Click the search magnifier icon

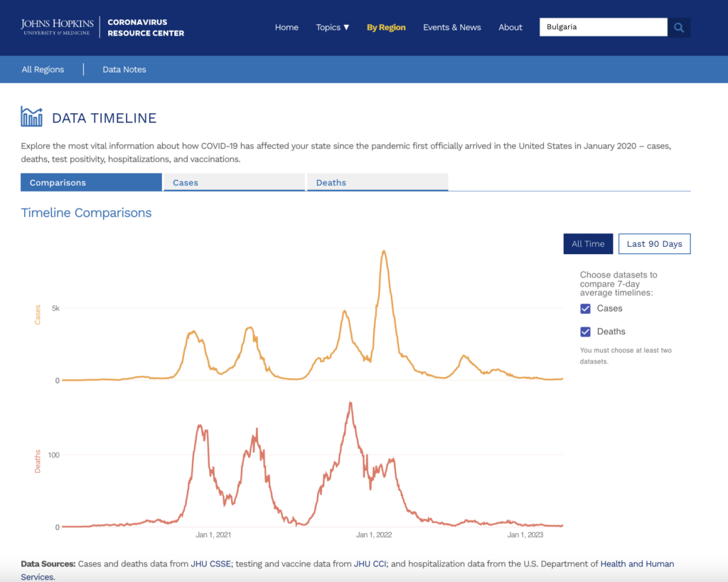click(679, 28)
